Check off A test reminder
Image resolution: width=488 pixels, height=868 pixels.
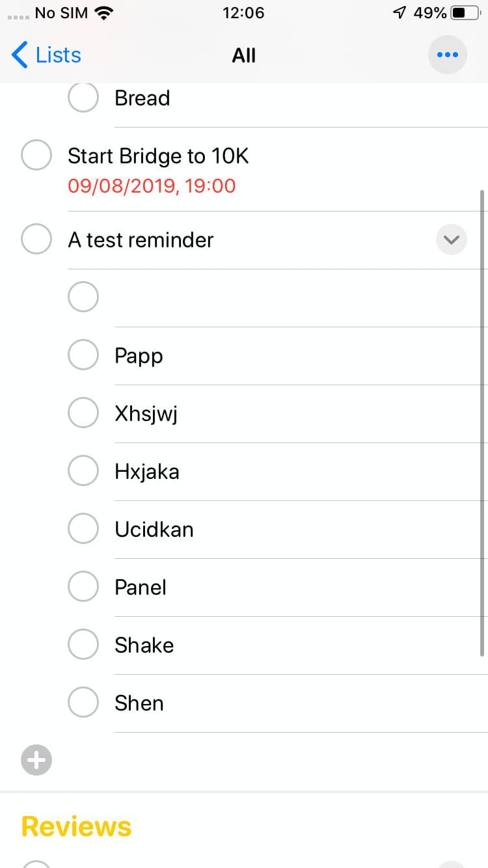coord(36,239)
